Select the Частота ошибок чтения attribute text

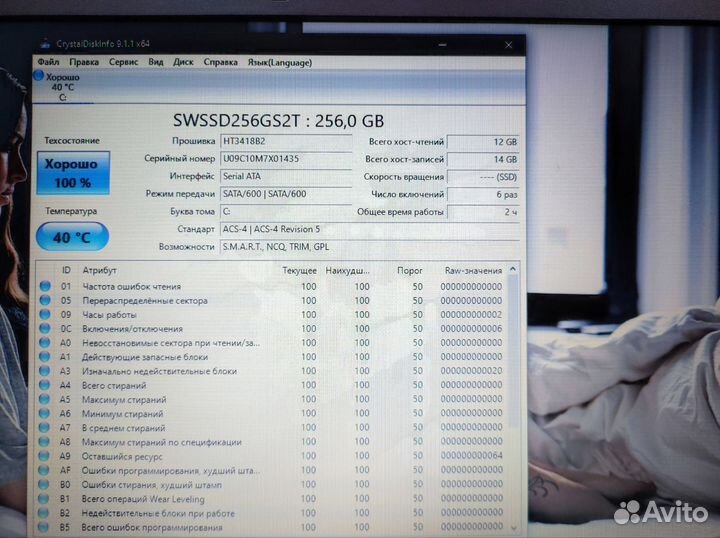click(132, 286)
